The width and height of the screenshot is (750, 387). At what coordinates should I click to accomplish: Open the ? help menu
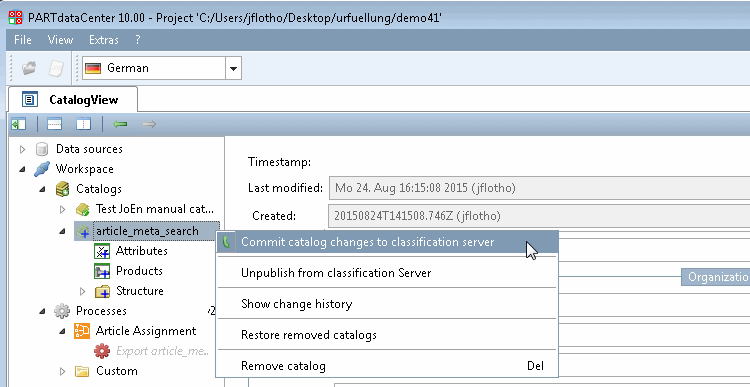tap(138, 40)
